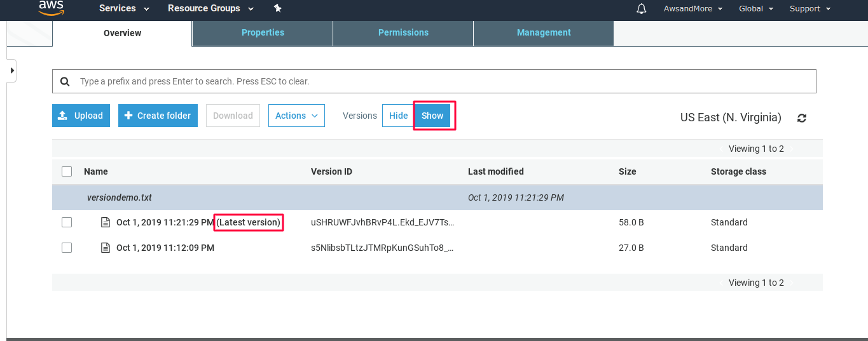This screenshot has height=341, width=868.
Task: Click the 58.0 B size cell
Action: pos(631,222)
